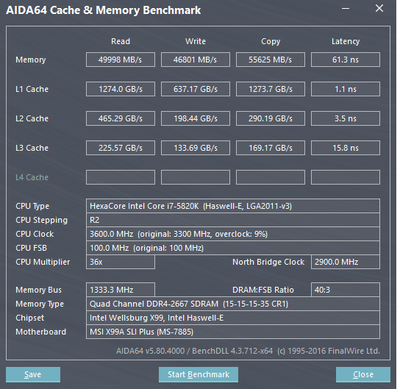Click the L1 Cache Read 1274.0 GB/s field
This screenshot has width=400, height=389.
[120, 89]
